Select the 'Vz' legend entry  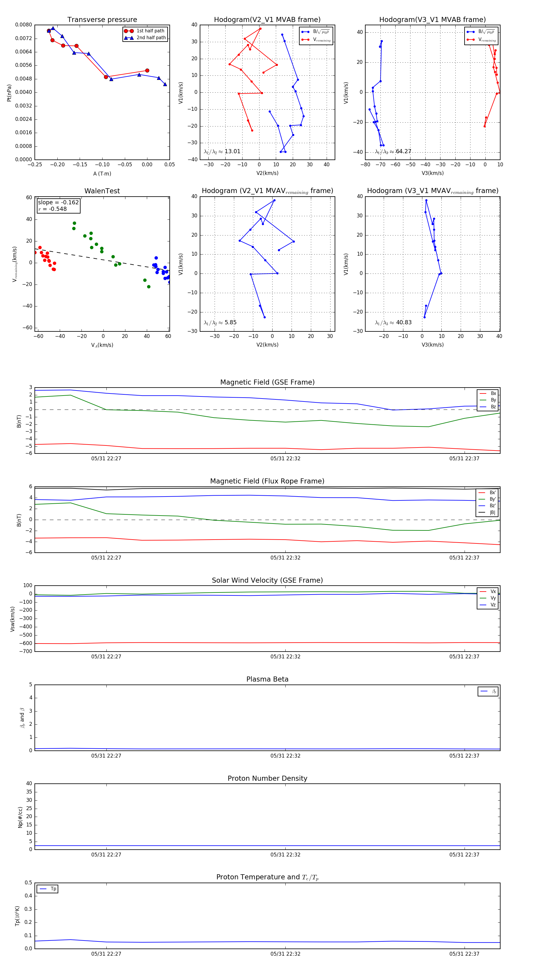tap(488, 605)
